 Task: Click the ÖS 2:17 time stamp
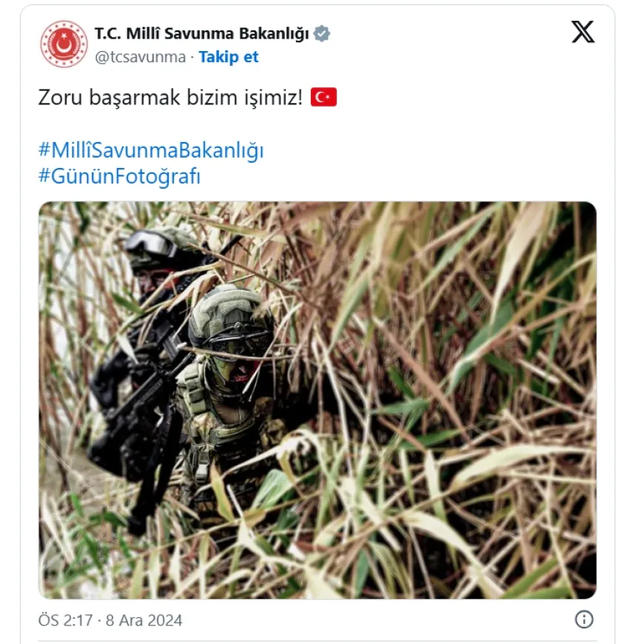(65, 620)
